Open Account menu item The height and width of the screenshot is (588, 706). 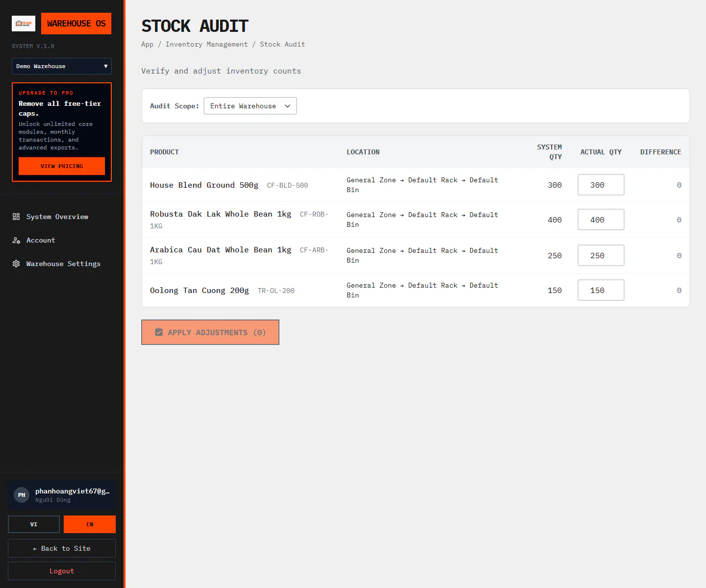62,240
